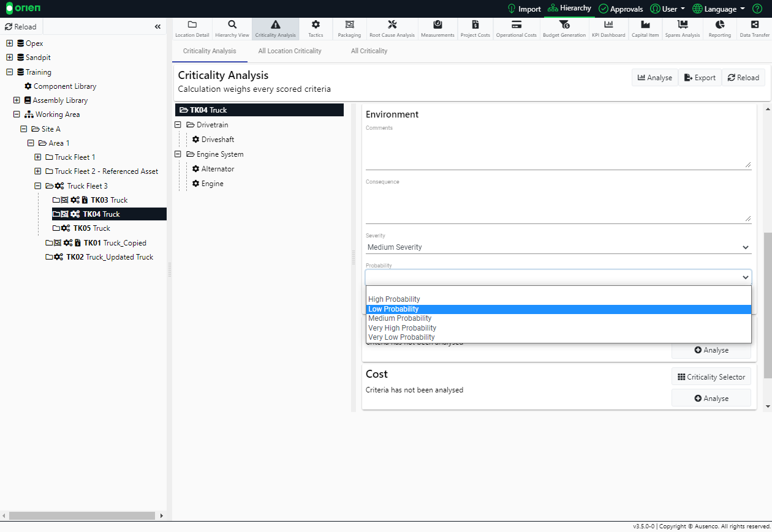Click the Orien logo

coord(23,9)
